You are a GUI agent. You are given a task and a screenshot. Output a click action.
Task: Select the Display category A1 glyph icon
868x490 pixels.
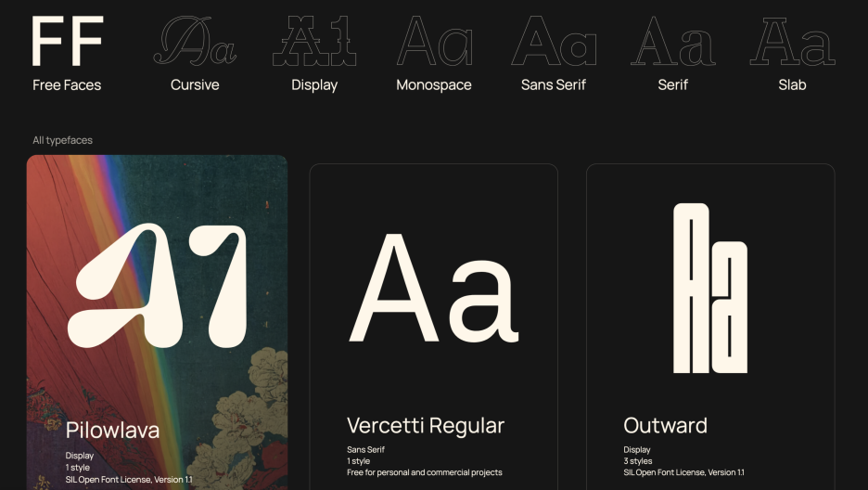click(x=314, y=41)
